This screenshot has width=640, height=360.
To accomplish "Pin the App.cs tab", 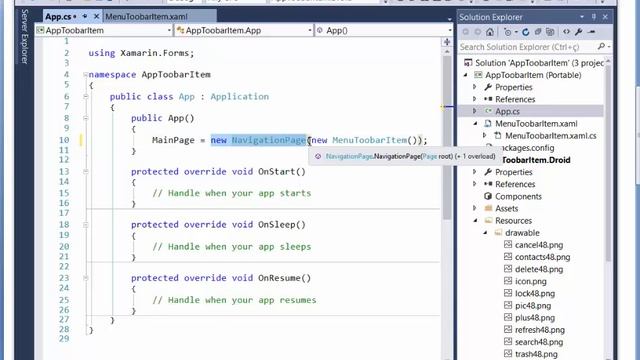I will point(85,17).
